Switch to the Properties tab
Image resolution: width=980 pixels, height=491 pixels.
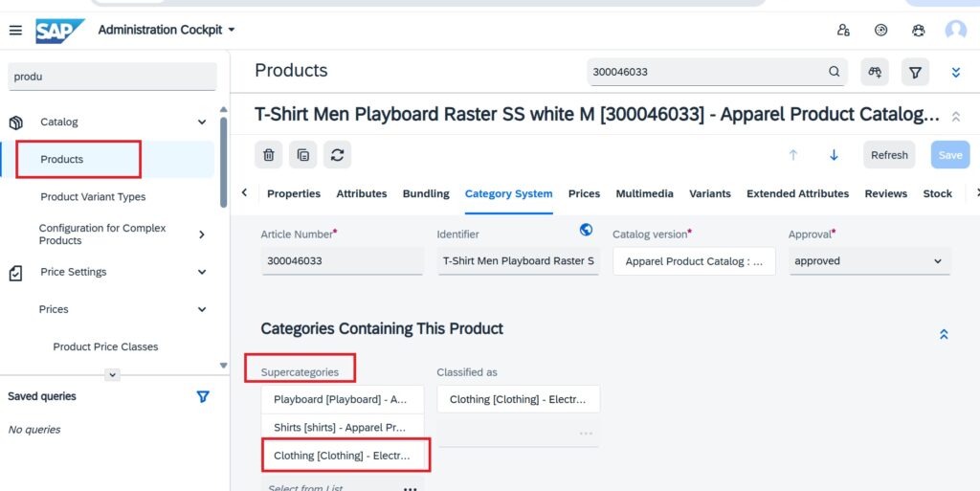294,193
